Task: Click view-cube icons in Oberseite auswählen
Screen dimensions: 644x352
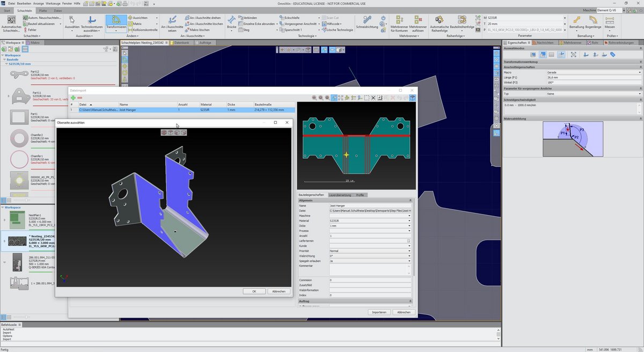Action: tap(174, 132)
